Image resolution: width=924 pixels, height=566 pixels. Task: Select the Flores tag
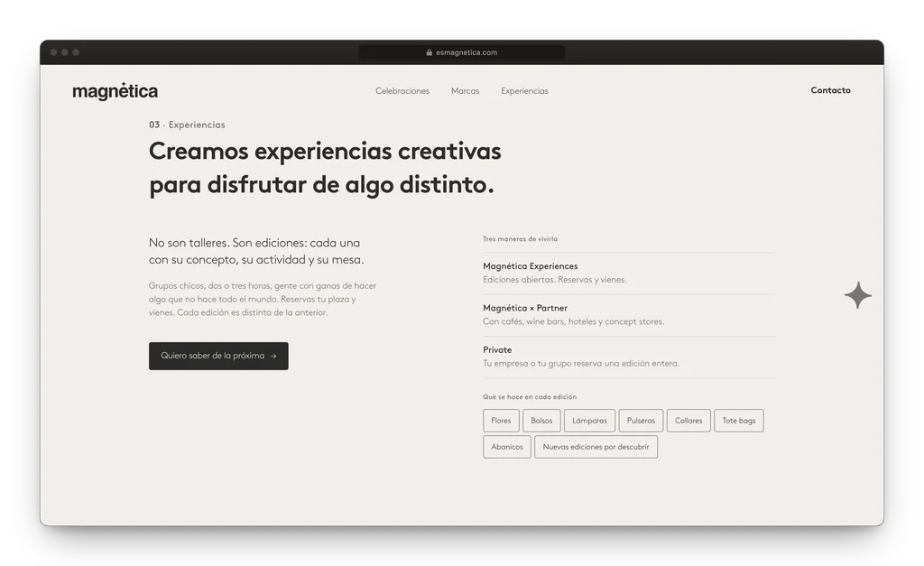click(501, 421)
